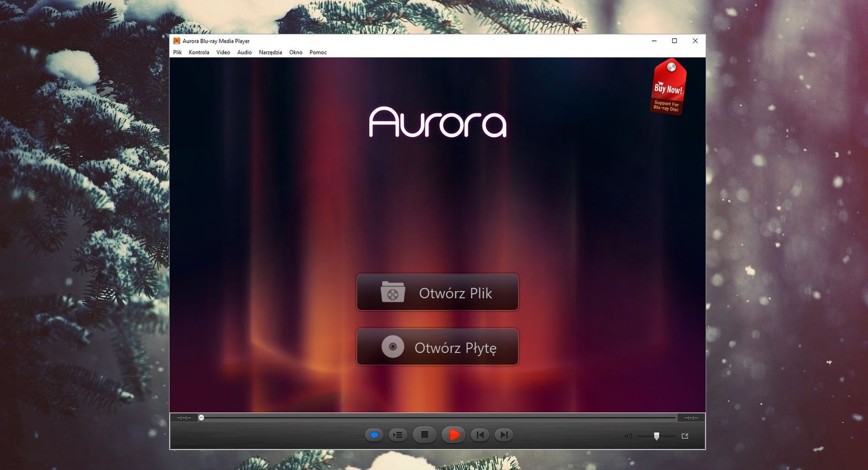Open the Plik menu
This screenshot has width=868, height=470.
tap(177, 52)
